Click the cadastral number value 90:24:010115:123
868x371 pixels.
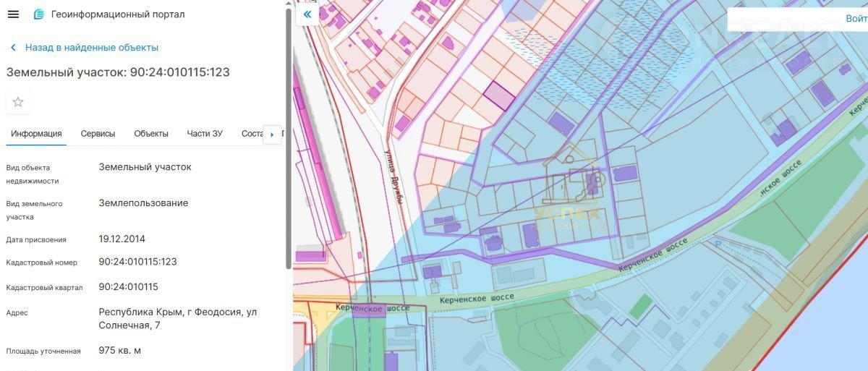point(137,262)
